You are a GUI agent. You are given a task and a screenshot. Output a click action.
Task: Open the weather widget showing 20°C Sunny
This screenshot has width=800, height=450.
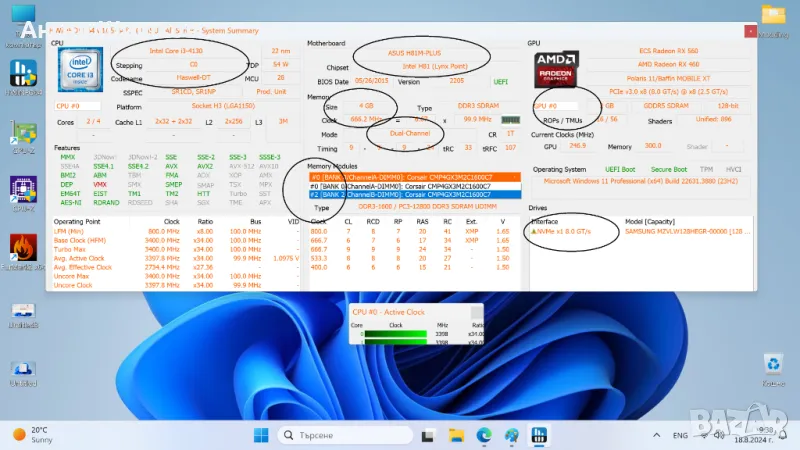pos(35,435)
